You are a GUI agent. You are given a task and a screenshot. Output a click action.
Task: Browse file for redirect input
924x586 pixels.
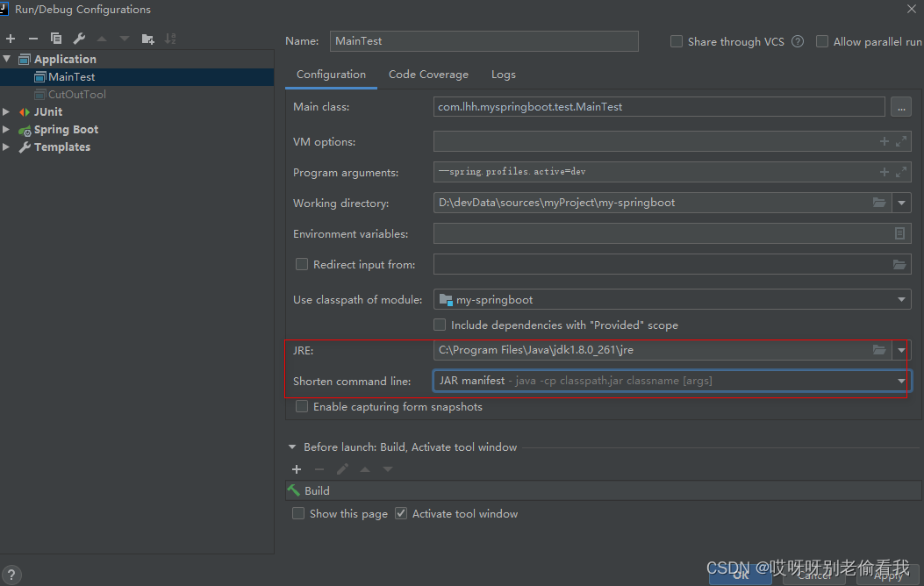click(899, 264)
